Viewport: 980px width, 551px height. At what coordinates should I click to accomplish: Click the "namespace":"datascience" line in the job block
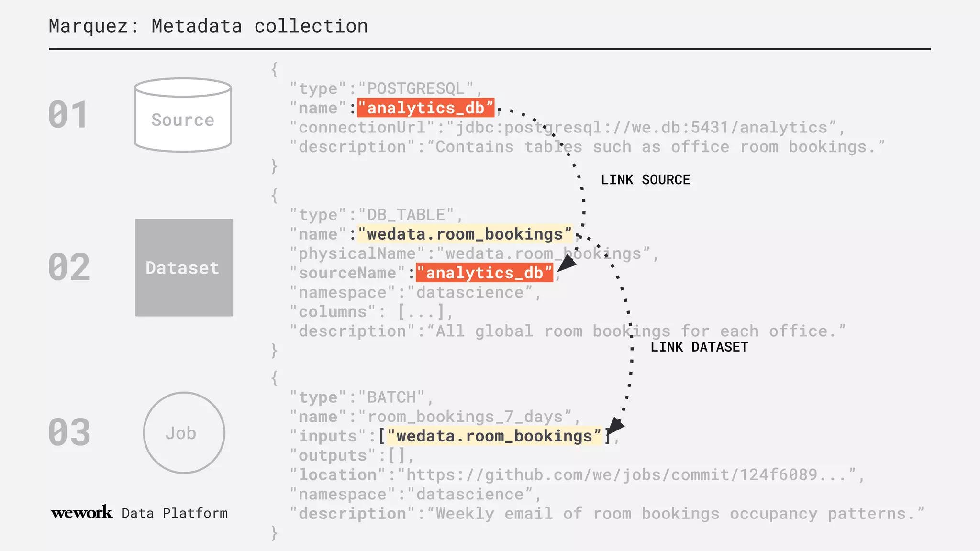415,494
